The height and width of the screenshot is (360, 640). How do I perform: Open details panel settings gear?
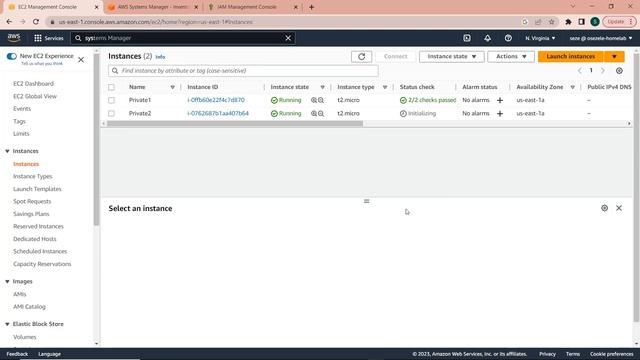[604, 208]
